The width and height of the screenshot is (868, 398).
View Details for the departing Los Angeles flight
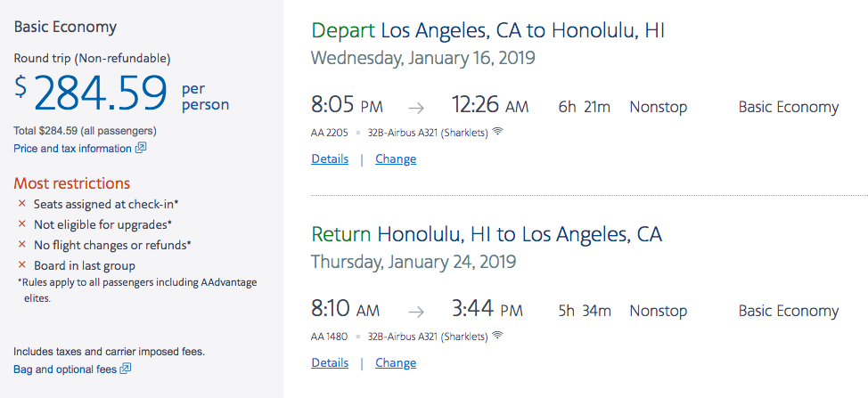(x=330, y=159)
